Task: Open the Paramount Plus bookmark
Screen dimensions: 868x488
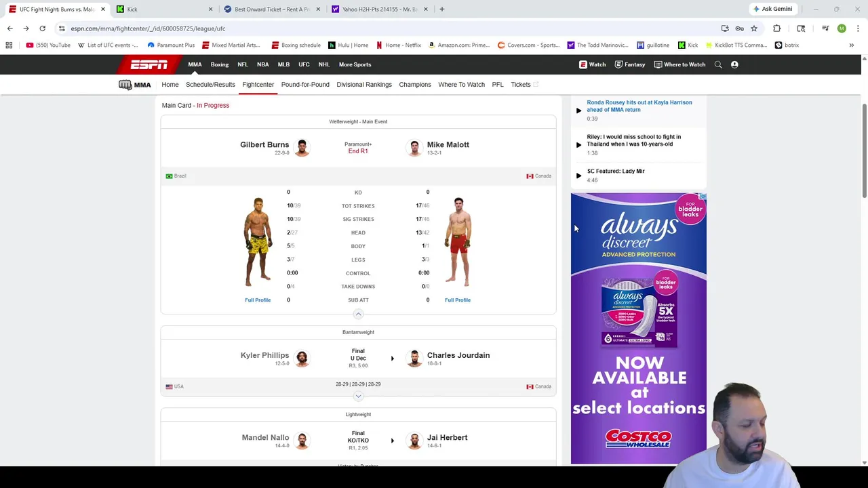Action: click(171, 45)
